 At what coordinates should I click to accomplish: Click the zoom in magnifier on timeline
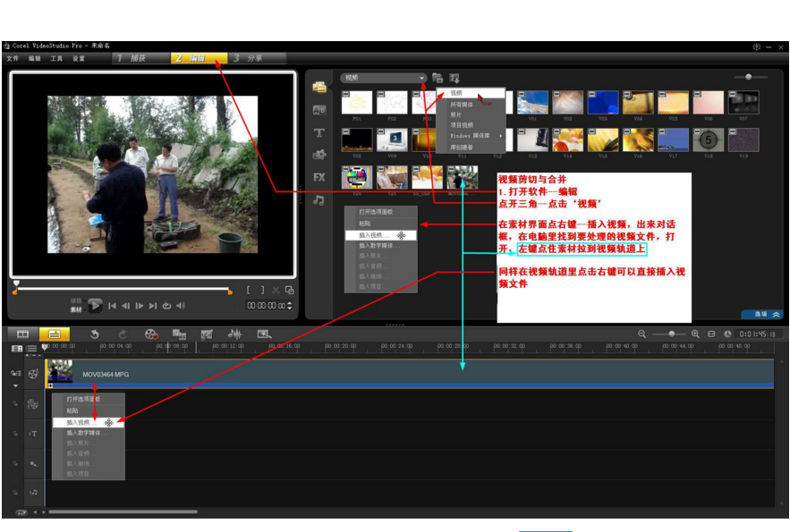pyautogui.click(x=695, y=334)
